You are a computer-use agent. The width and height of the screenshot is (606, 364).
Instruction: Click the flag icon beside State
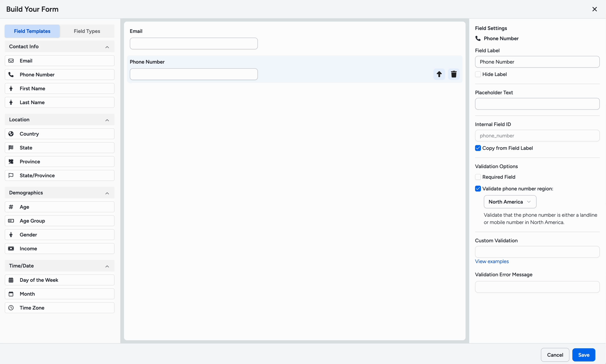[x=11, y=148]
